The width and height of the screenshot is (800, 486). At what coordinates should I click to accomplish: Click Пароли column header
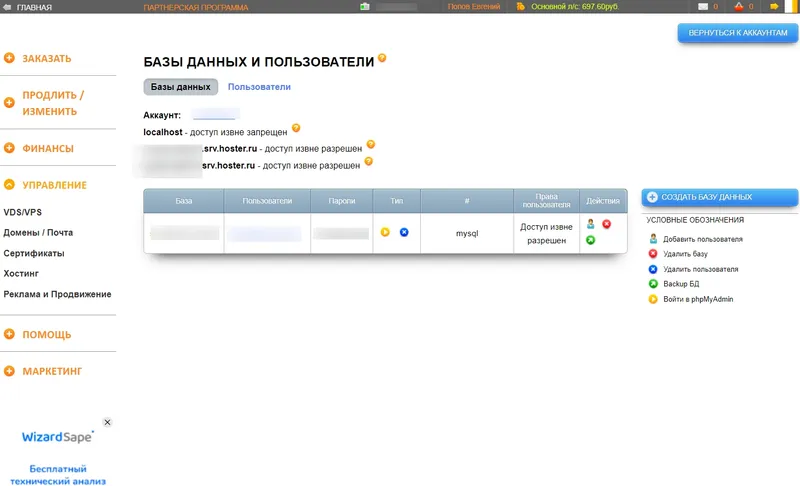(342, 201)
